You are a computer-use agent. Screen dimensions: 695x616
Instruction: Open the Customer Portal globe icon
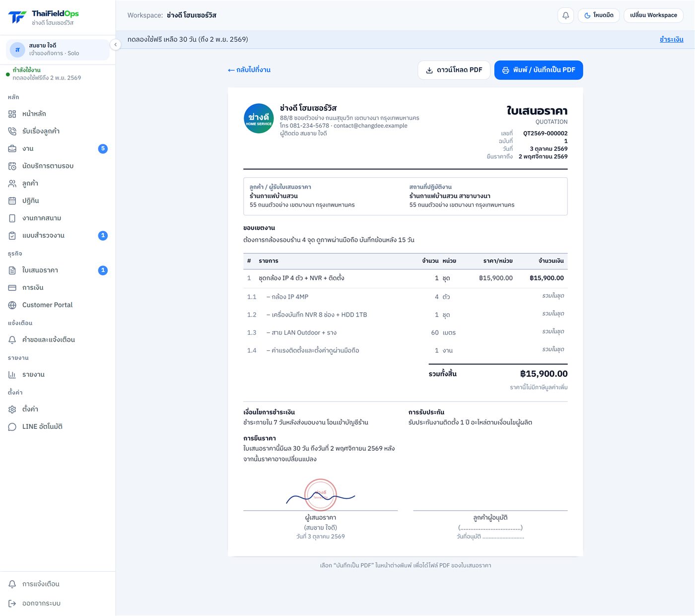(x=12, y=305)
